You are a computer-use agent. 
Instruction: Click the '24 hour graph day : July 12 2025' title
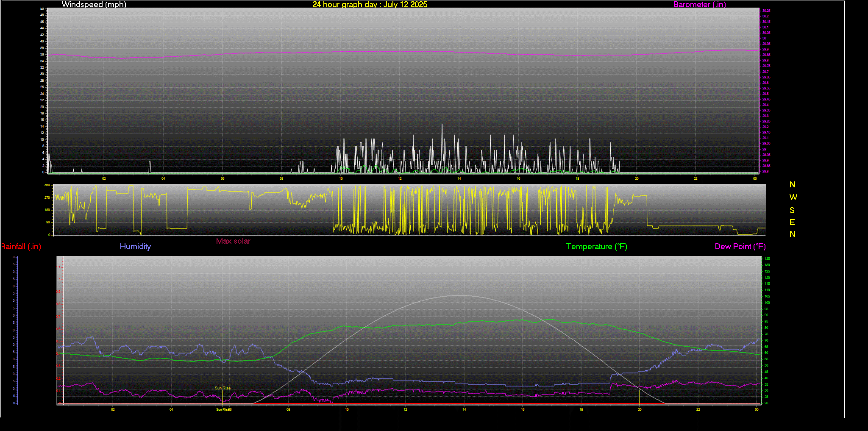[x=370, y=4]
